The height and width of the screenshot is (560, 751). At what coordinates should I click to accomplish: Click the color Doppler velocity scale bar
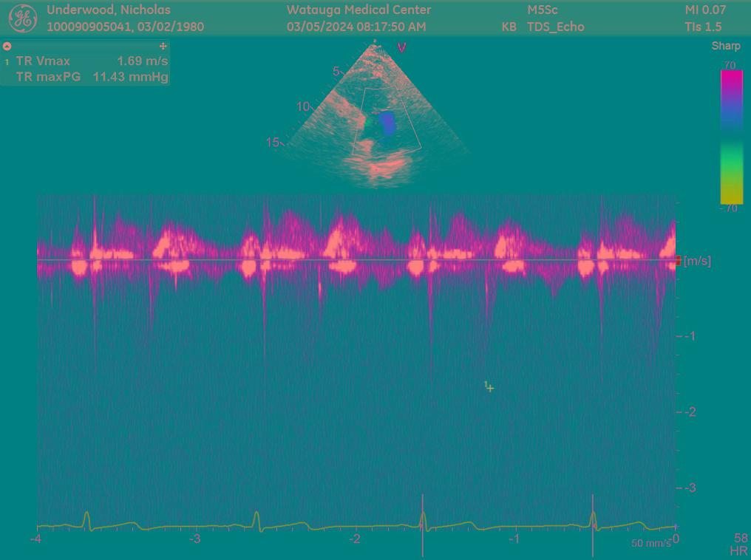click(731, 137)
